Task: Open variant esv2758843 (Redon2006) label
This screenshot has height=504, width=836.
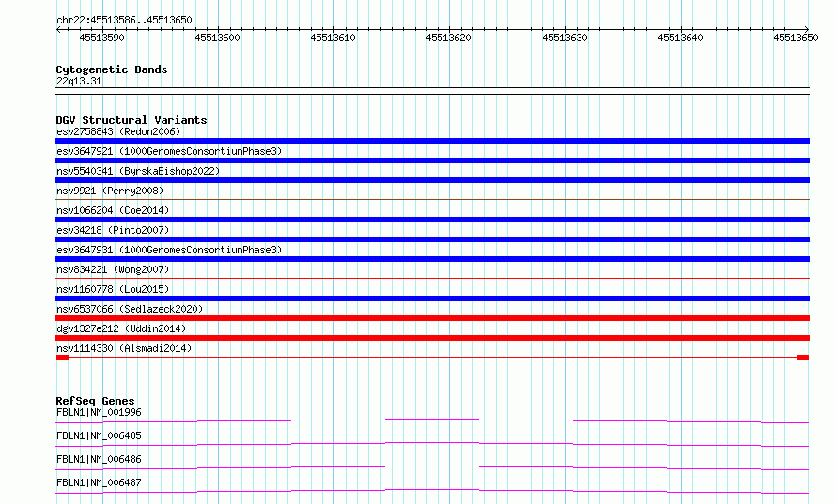Action: pos(118,131)
